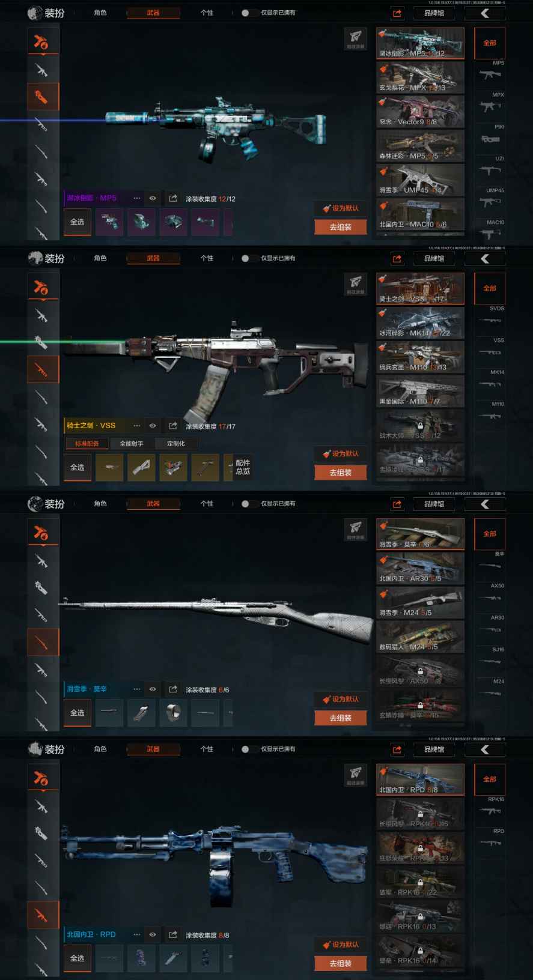Screen dimensions: 533x980
Task: Switch to the 定制化 loadout tab
Action: point(176,444)
